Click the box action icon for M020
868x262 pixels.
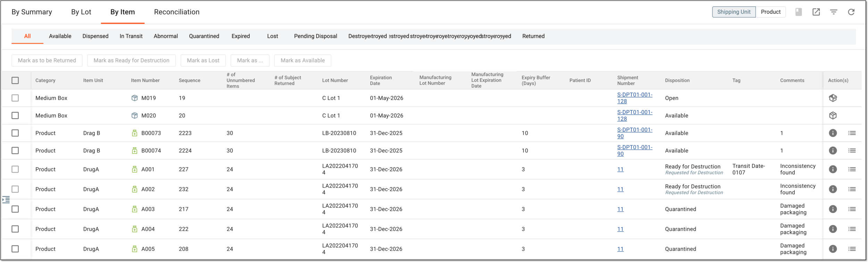833,116
